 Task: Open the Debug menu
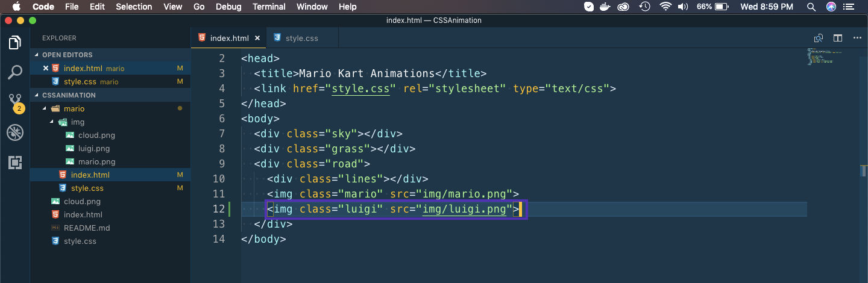pos(228,7)
